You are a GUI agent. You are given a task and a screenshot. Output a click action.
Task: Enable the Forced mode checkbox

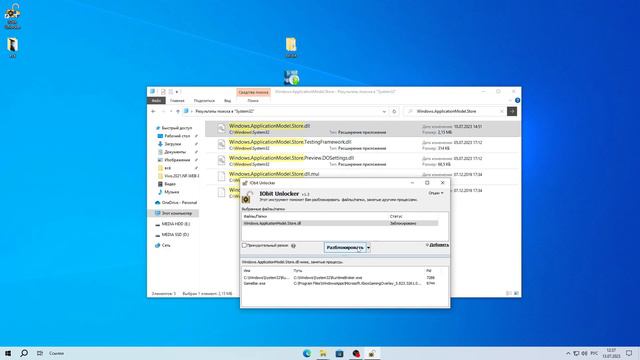(x=244, y=245)
